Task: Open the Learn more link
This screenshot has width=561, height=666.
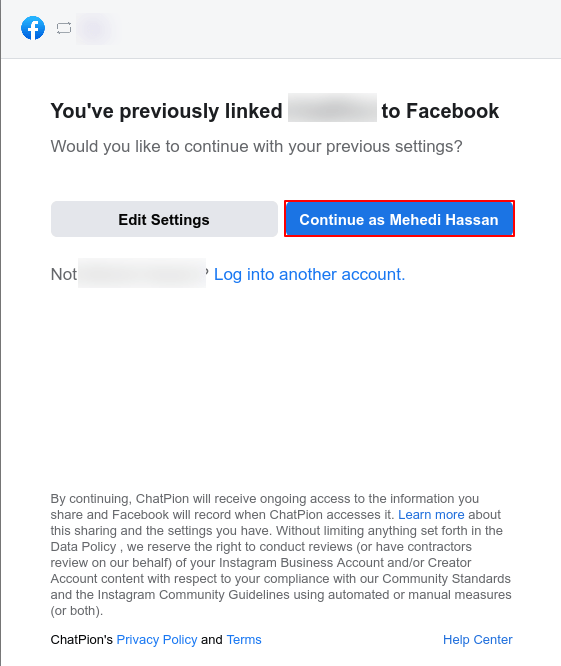Action: tap(431, 515)
